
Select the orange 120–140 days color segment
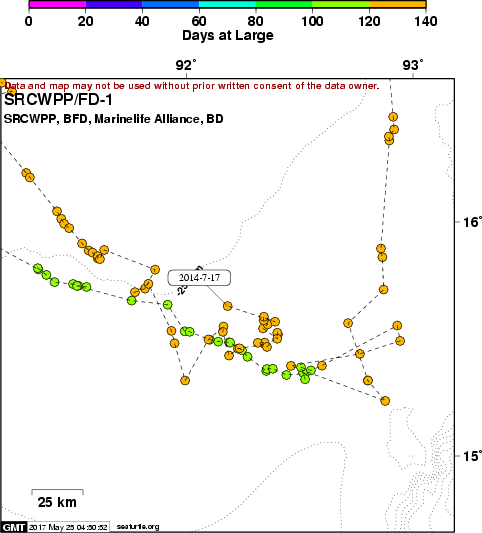397,4
